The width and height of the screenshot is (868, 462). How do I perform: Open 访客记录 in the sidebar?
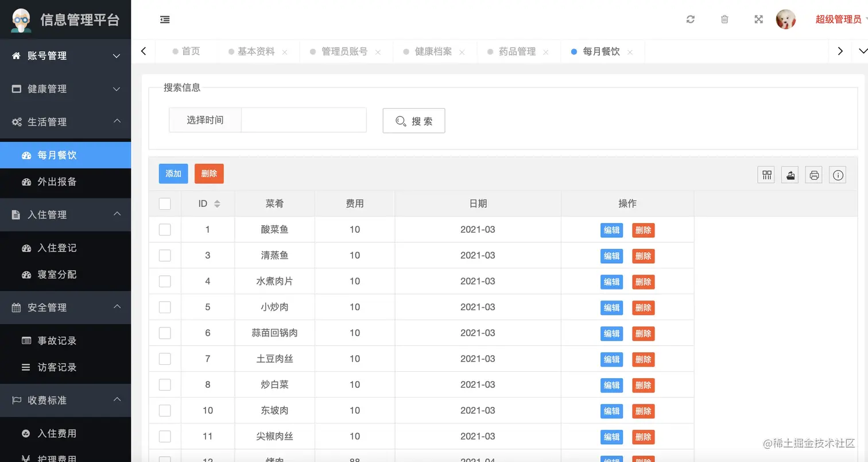click(x=65, y=367)
